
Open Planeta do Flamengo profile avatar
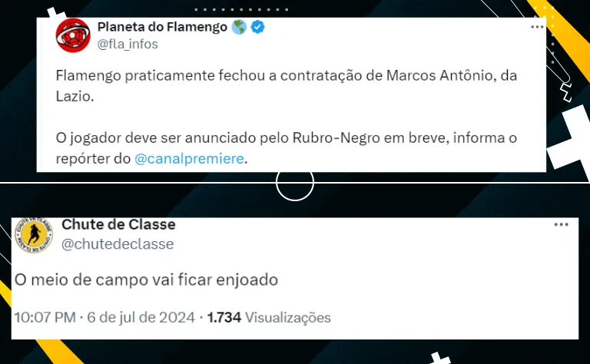point(73,35)
